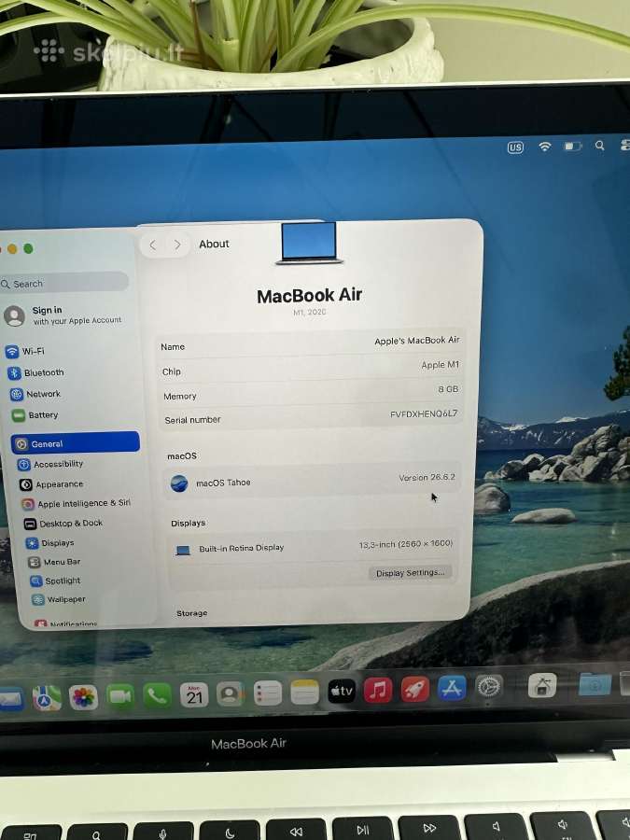The width and height of the screenshot is (630, 840).
Task: Open the App Store from the Dock
Action: pos(452,688)
